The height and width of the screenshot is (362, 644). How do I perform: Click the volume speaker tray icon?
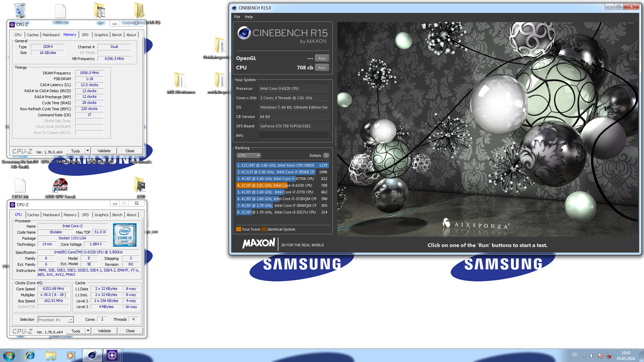coord(592,356)
